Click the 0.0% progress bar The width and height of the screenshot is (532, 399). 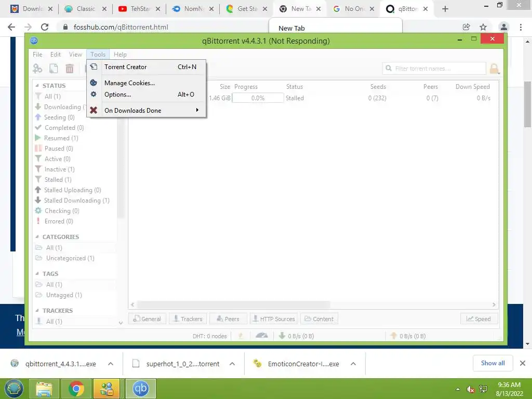pos(258,98)
